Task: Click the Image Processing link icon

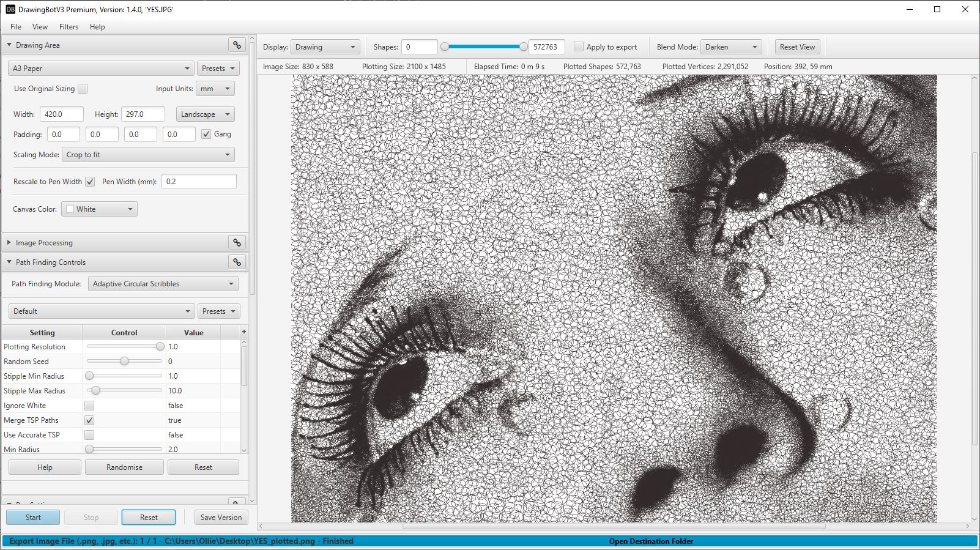Action: point(237,242)
